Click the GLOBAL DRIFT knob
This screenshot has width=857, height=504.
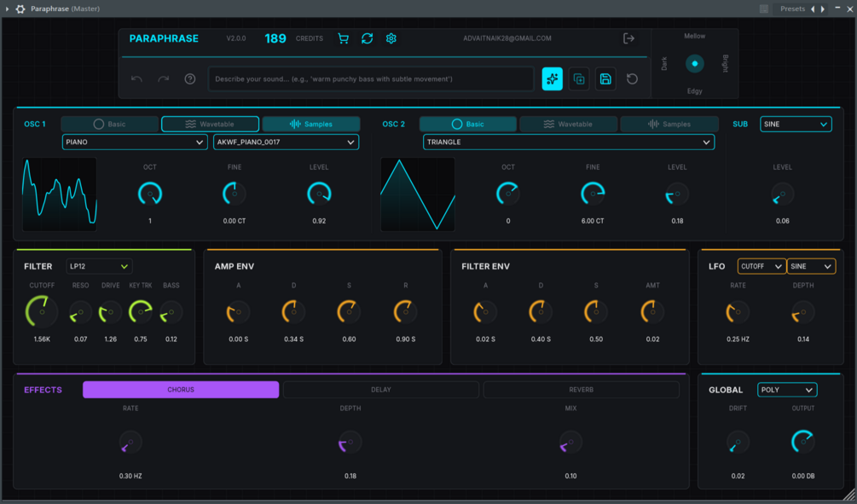click(738, 443)
